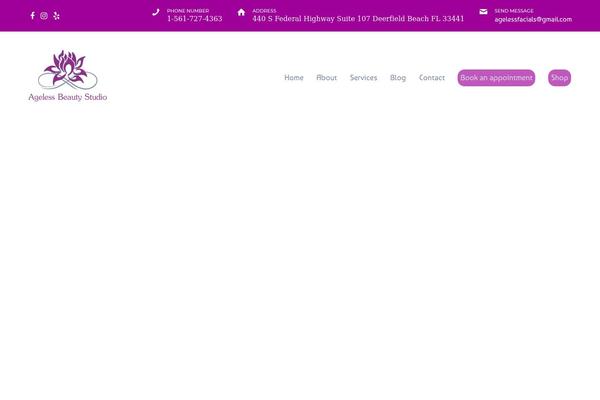Click the Ageless Beauty Studio lotus logo
Screen dimensions: 600x400
(x=68, y=76)
